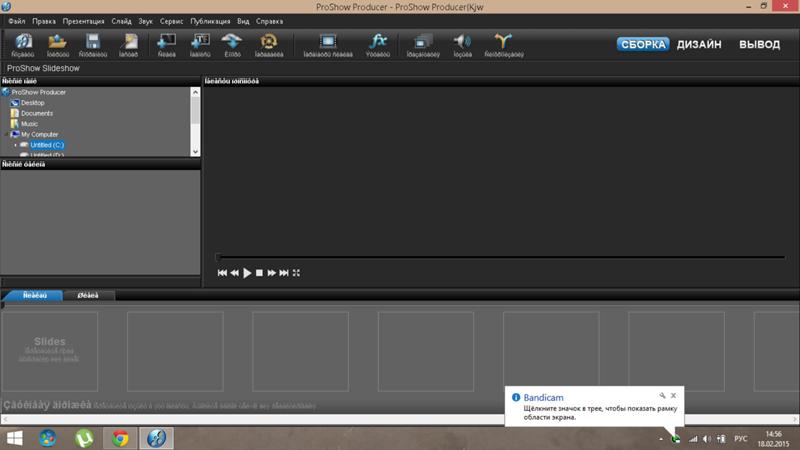Viewport: 800px width, 450px height.
Task: Expand the Untitled (C:) drive node
Action: tap(15, 145)
